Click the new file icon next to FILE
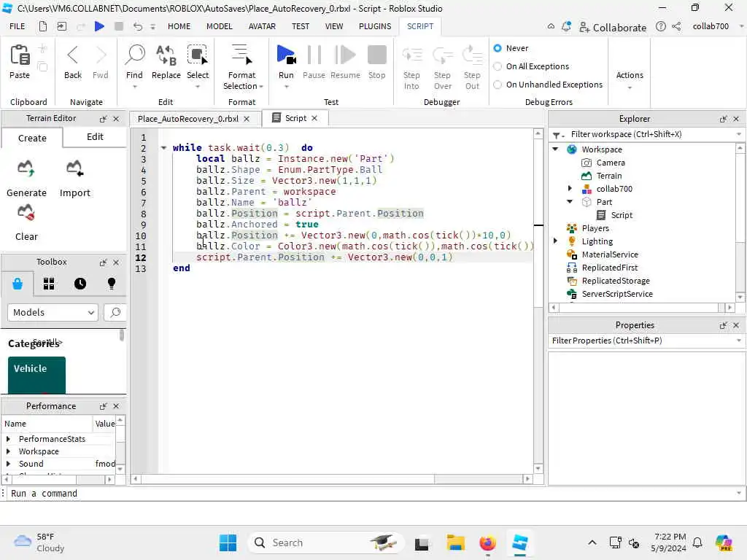 (x=43, y=26)
